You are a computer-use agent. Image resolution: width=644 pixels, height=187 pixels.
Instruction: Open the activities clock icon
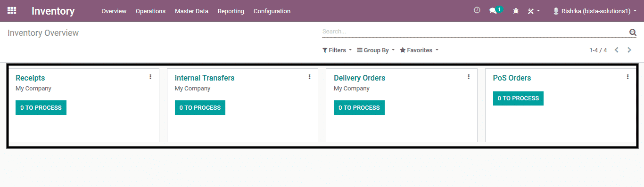click(477, 10)
